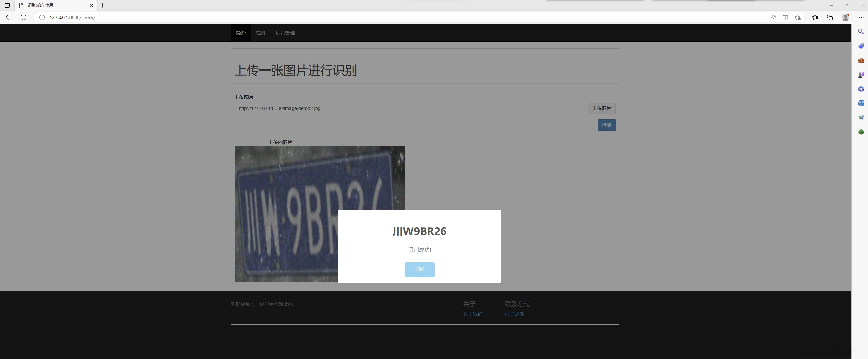Open the Favorites list

815,17
